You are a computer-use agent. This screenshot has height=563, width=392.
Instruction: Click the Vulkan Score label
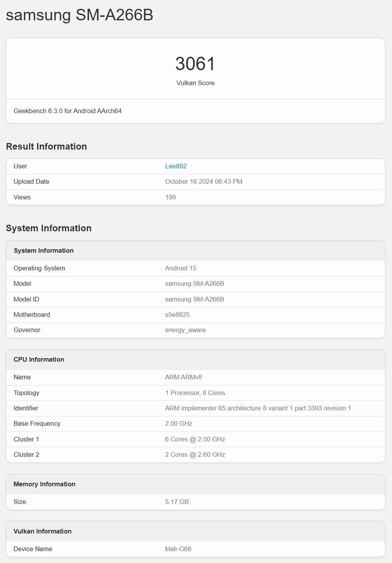(195, 83)
